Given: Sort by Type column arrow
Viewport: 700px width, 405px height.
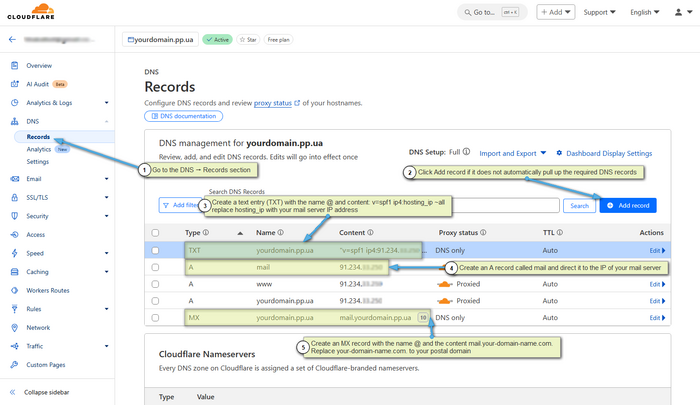Looking at the screenshot, I should tap(240, 233).
